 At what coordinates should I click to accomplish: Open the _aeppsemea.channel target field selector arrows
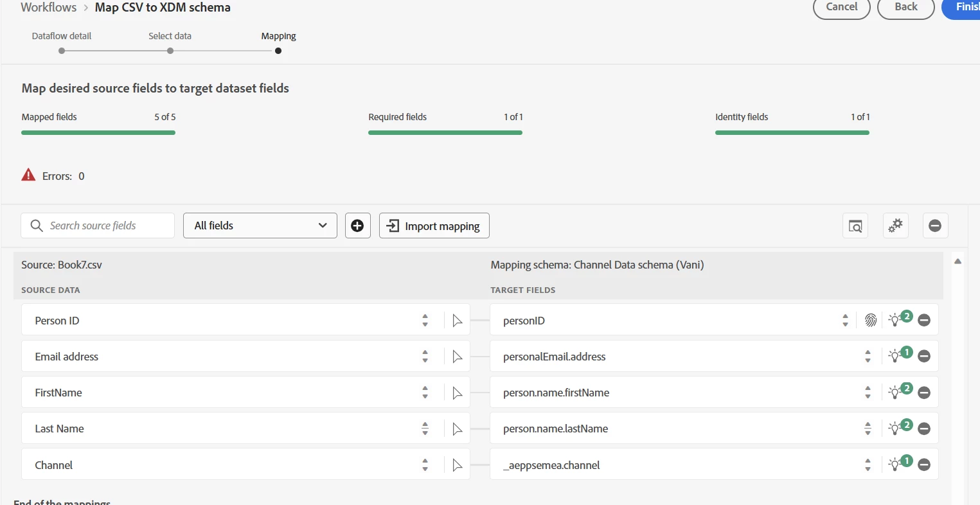click(868, 465)
